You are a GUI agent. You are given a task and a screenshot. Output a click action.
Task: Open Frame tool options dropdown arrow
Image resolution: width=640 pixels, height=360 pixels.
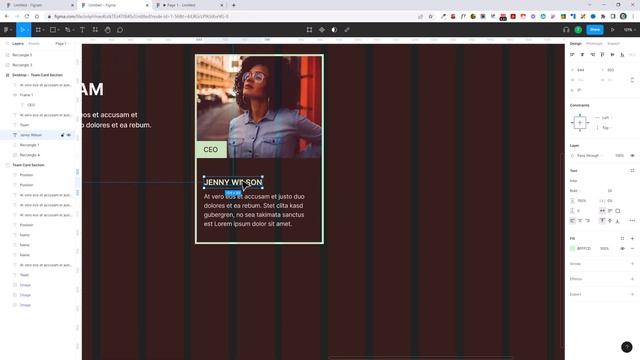[x=44, y=30]
